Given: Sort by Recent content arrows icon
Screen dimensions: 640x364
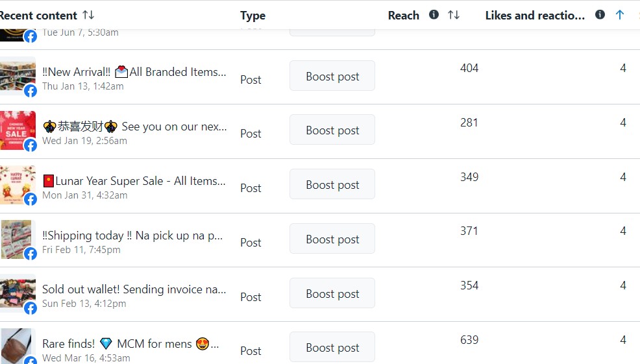Looking at the screenshot, I should pyautogui.click(x=88, y=15).
